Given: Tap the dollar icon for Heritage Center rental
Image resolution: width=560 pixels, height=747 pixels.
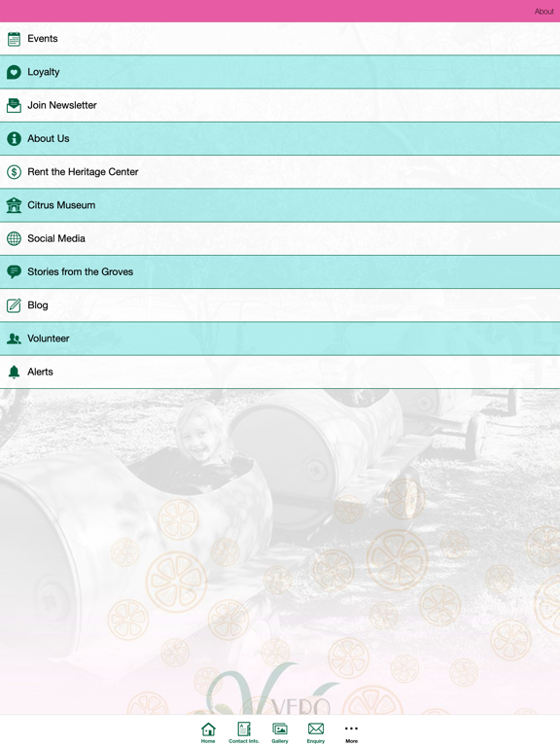Looking at the screenshot, I should pos(14,172).
